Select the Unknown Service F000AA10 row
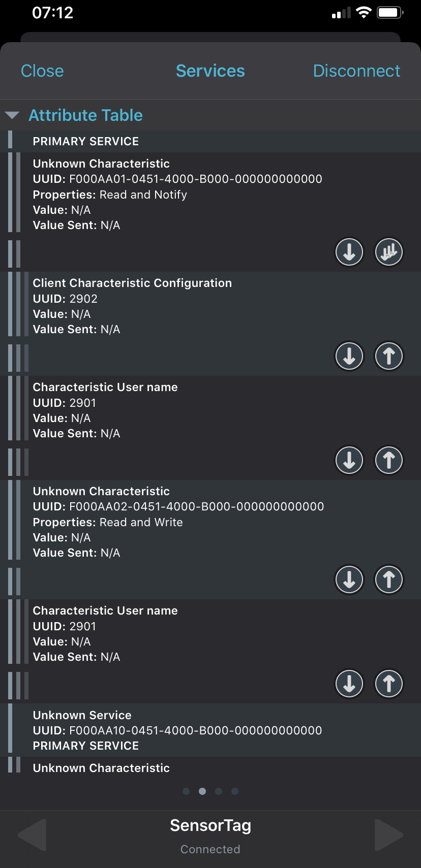 coord(177,730)
